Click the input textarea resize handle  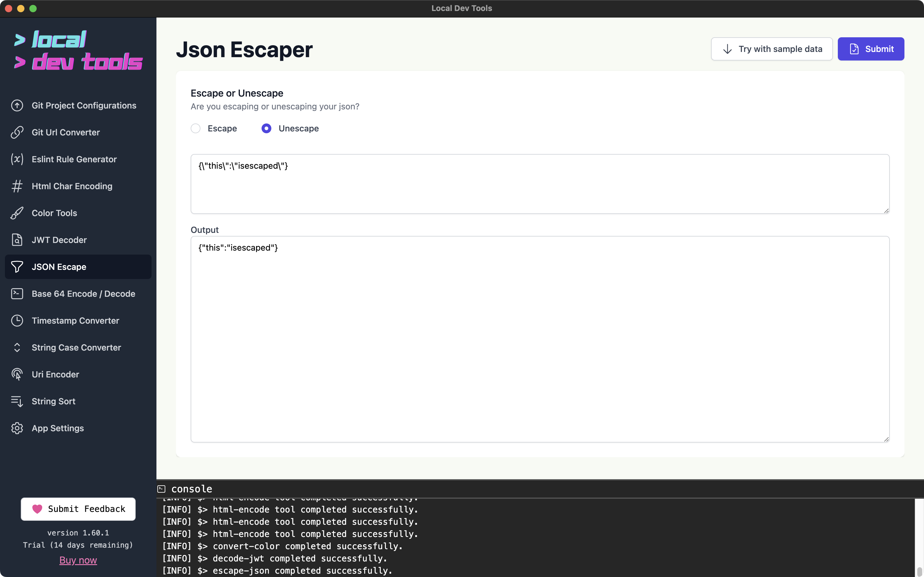886,211
